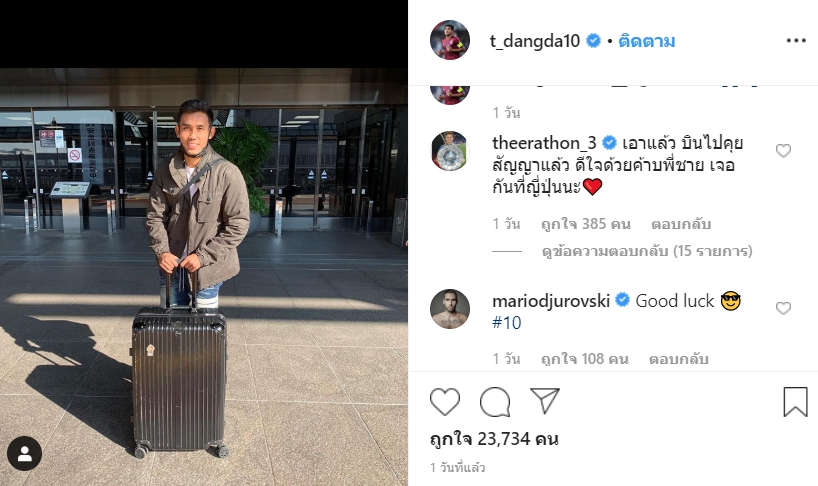Follow the account via ติดตาม button
The height and width of the screenshot is (486, 818).
pyautogui.click(x=646, y=41)
